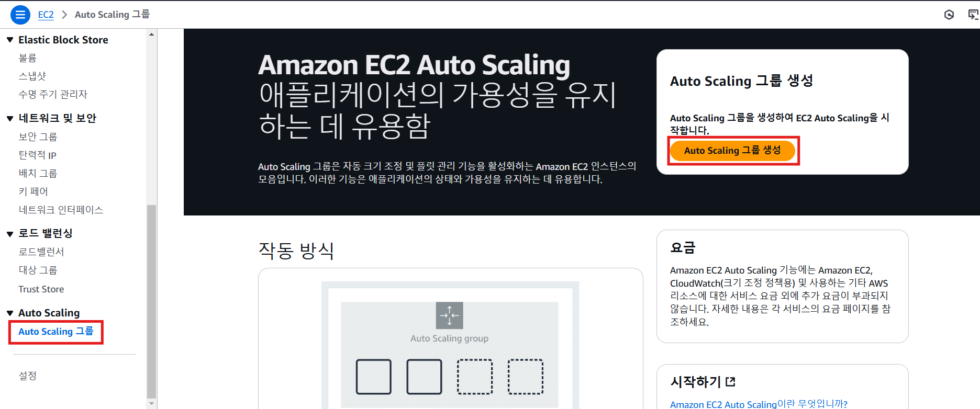Viewport: 980px width, 409px height.
Task: Open the Amazon EC2 Auto Scaling이란 무엇입니까 link
Action: [759, 404]
